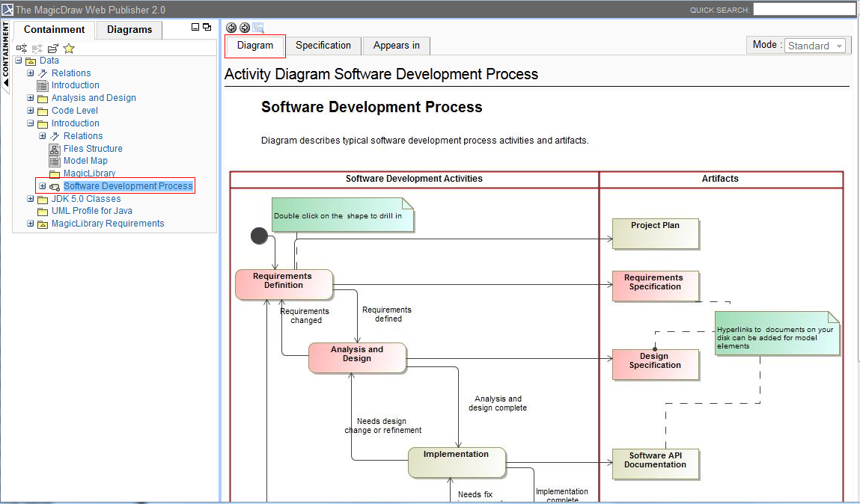
Task: Collapse the Introduction folder node
Action: [31, 123]
